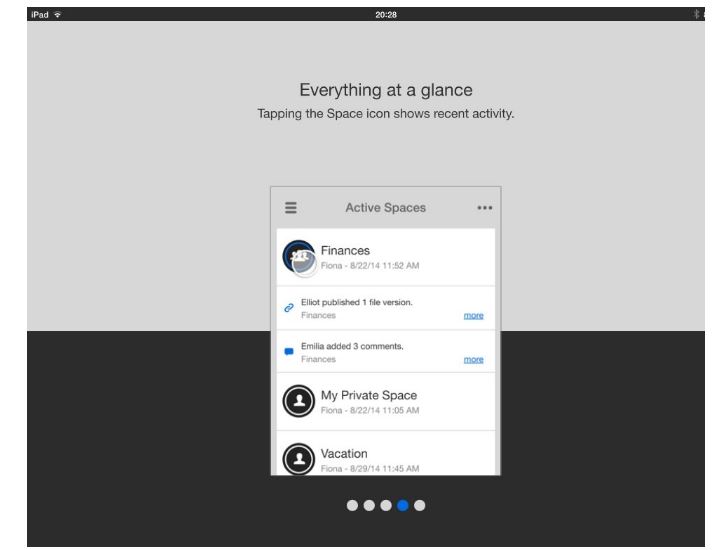This screenshot has height=550, width=726.
Task: Open the Finances space title
Action: pyautogui.click(x=345, y=250)
